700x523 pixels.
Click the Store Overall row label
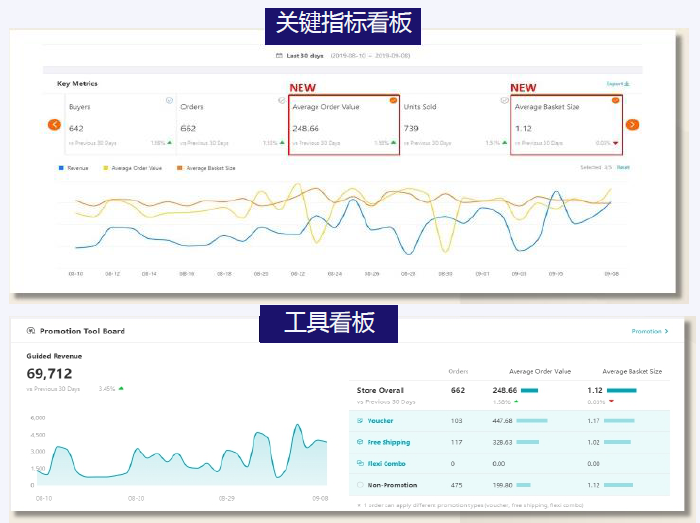380,390
